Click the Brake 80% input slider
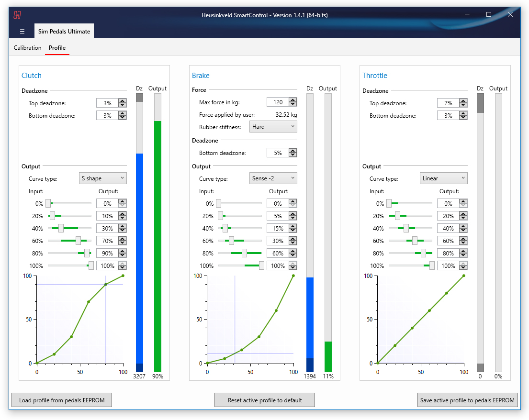 tap(240, 253)
